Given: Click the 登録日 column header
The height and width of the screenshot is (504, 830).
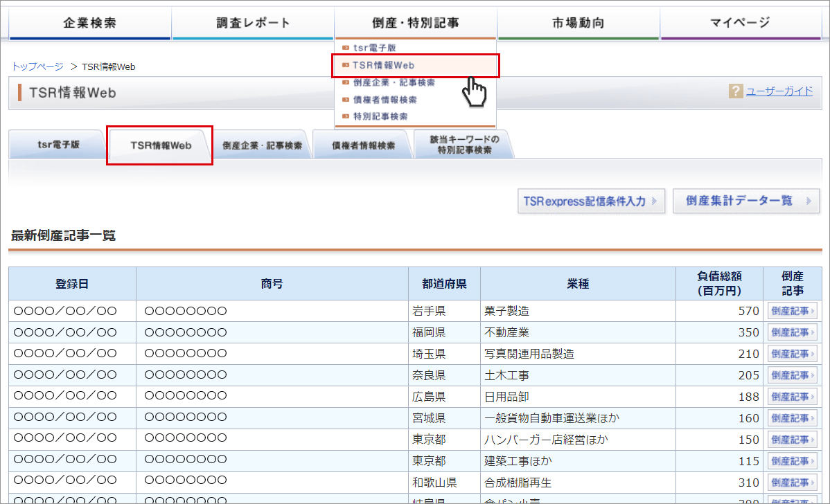Looking at the screenshot, I should click(72, 283).
